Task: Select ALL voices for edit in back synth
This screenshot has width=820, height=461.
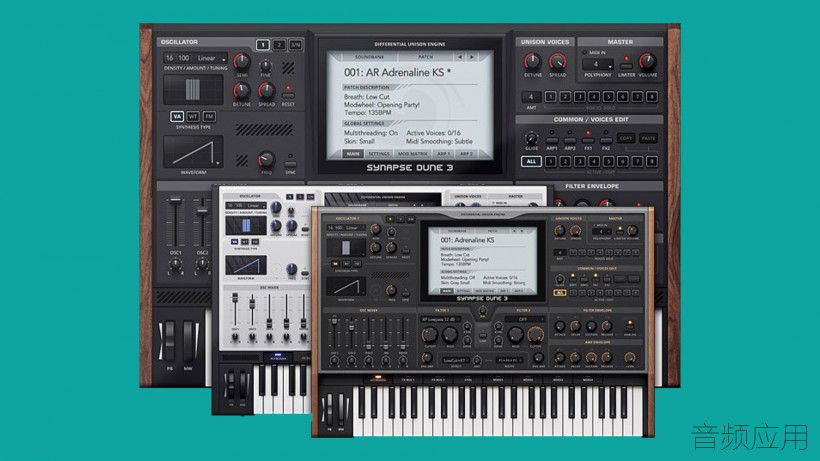Action: (531, 162)
